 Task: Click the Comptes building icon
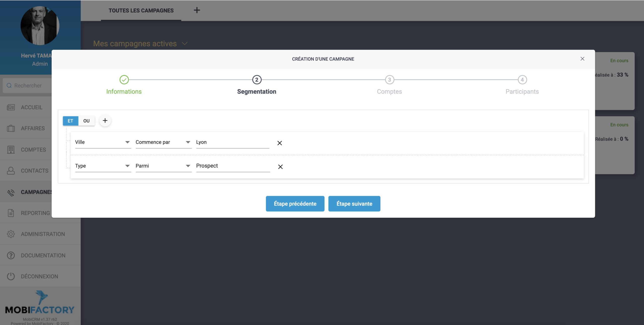(11, 150)
